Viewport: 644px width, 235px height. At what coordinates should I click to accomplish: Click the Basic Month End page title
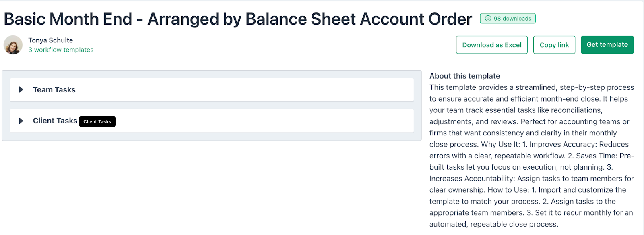click(238, 19)
